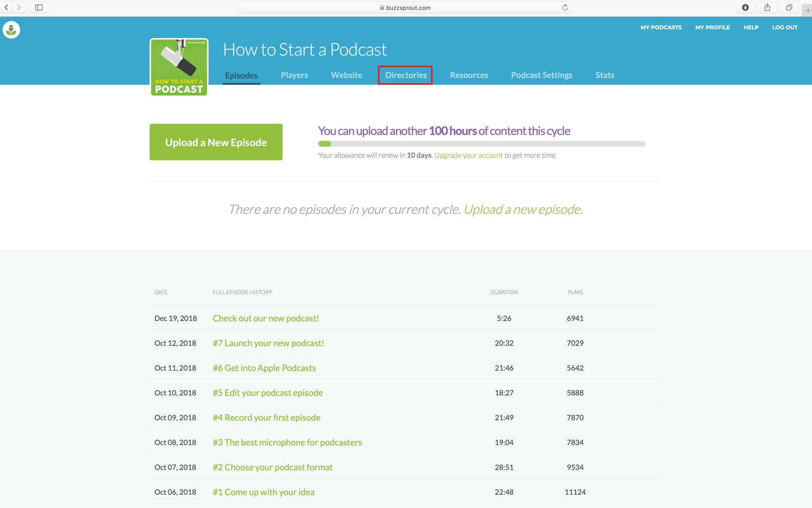Viewport: 812px width, 508px height.
Task: Click the Safari forward navigation arrow
Action: 19,7
